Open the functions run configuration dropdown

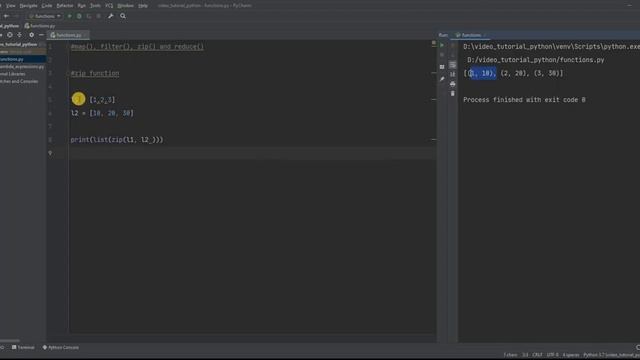pyautogui.click(x=45, y=16)
